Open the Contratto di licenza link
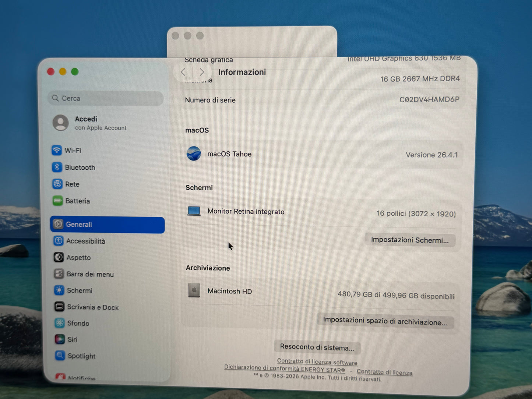The image size is (532, 399). coord(384,372)
